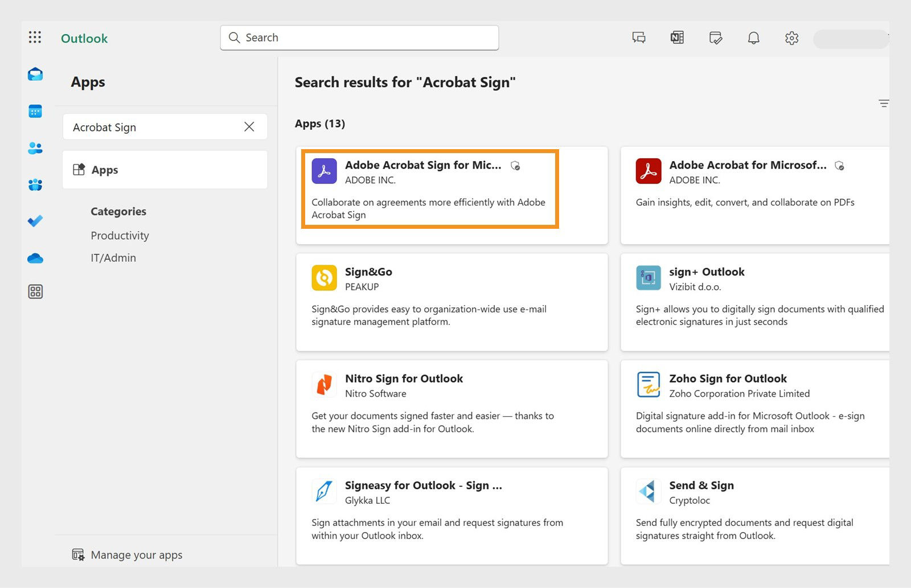
Task: Open OneDrive cloud icon
Action: [35, 258]
